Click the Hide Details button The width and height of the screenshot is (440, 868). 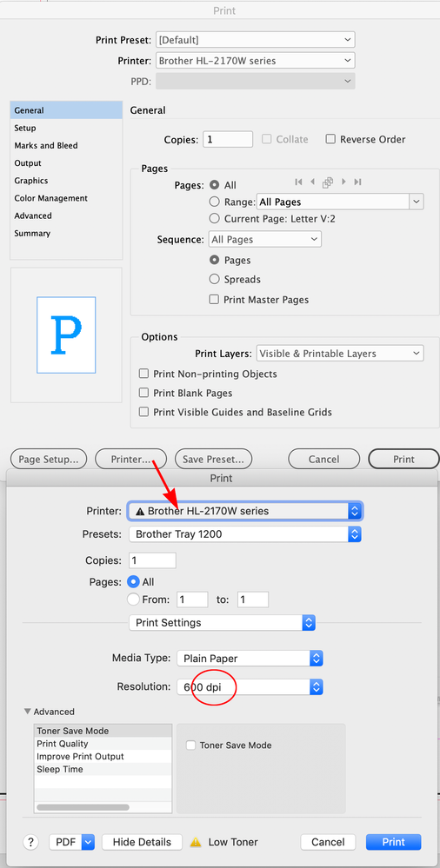coord(143,842)
